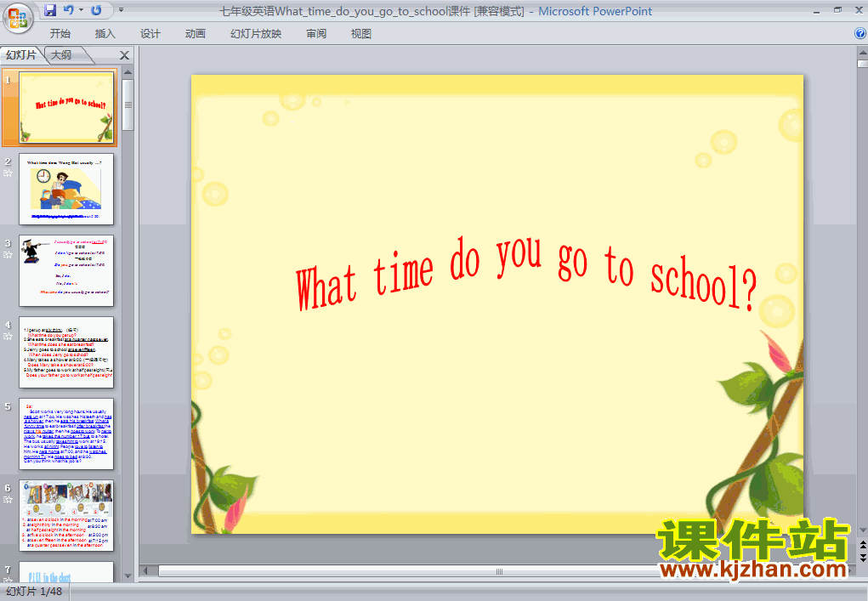This screenshot has width=868, height=601.
Task: Click the thumbnail pane scrollbar thumb
Action: (x=128, y=105)
